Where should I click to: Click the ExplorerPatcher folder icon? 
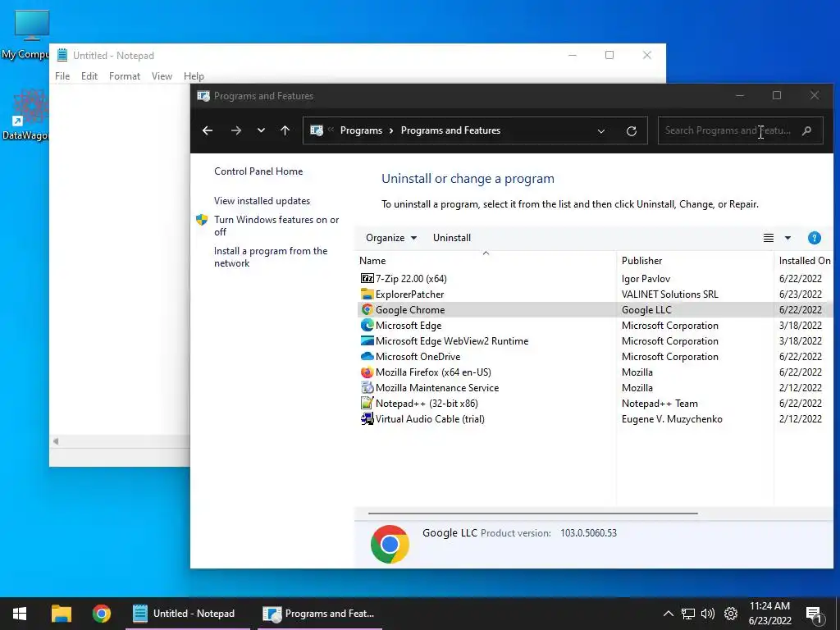[367, 294]
